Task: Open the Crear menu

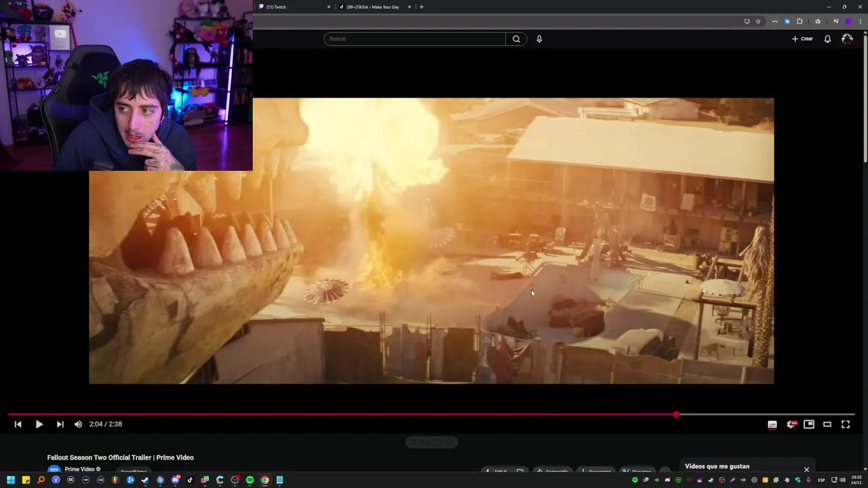Action: (802, 39)
